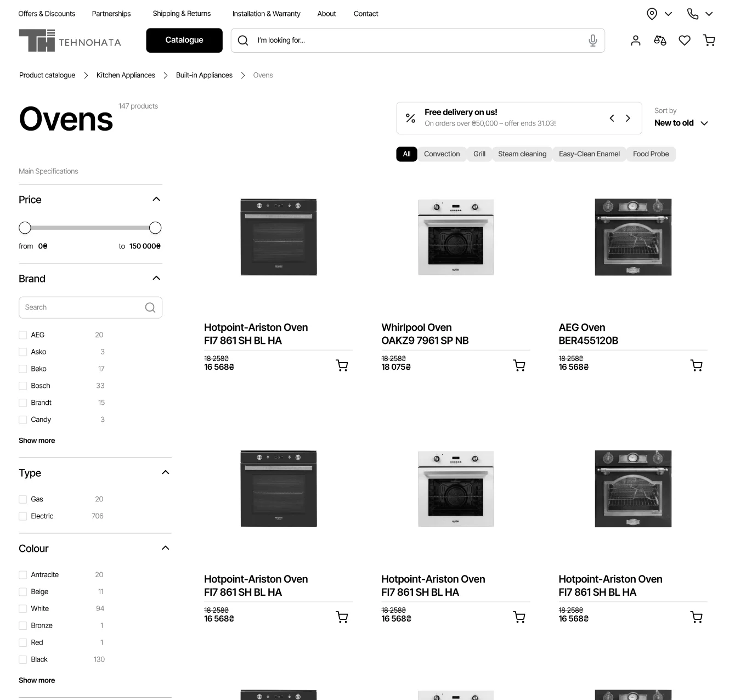Screen dimensions: 735x700
Task: Activate voice search microphone
Action: click(x=592, y=40)
